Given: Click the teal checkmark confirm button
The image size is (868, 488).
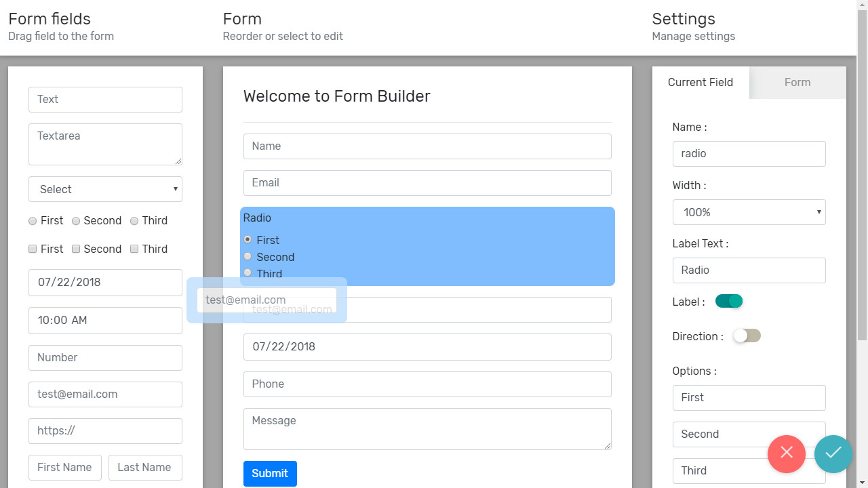Looking at the screenshot, I should [x=833, y=453].
